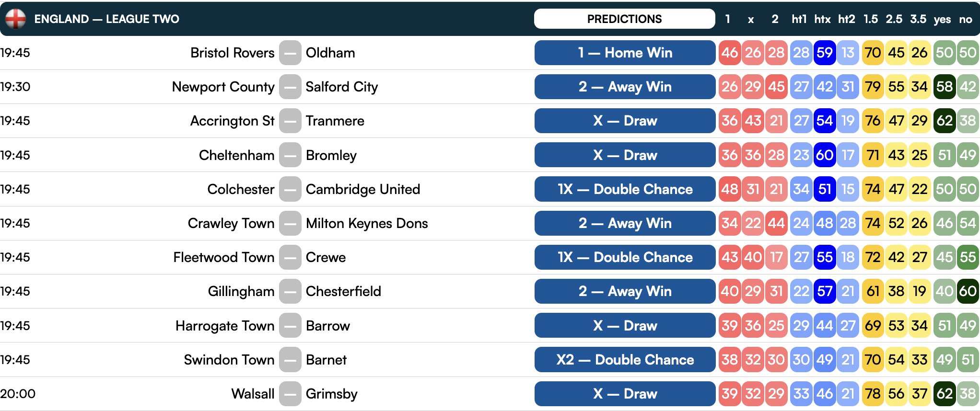The width and height of the screenshot is (980, 411).
Task: Select the 2.5 goals column header
Action: pos(894,19)
